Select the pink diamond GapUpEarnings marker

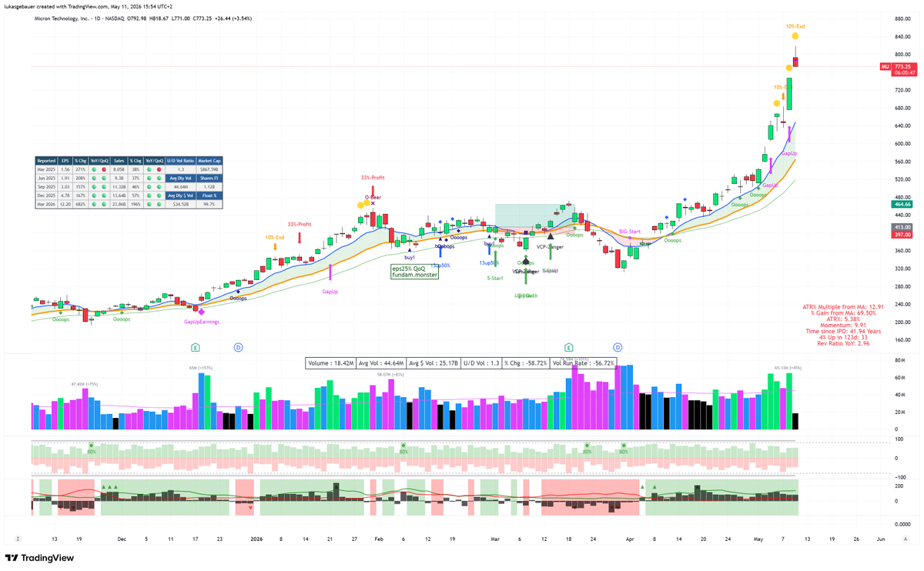201,312
